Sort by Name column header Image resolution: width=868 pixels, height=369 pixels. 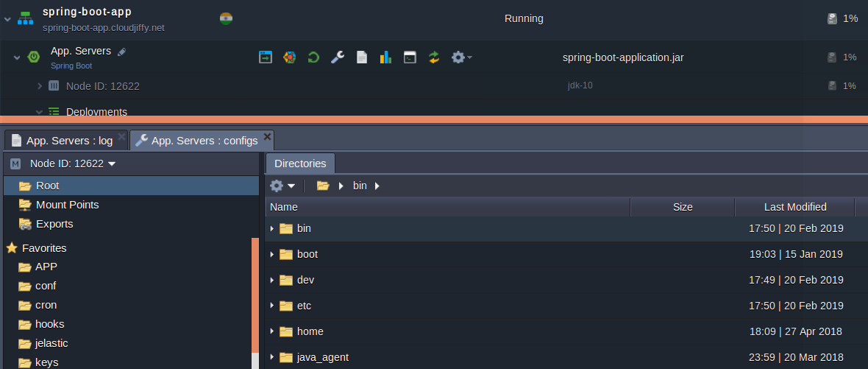tap(447, 207)
